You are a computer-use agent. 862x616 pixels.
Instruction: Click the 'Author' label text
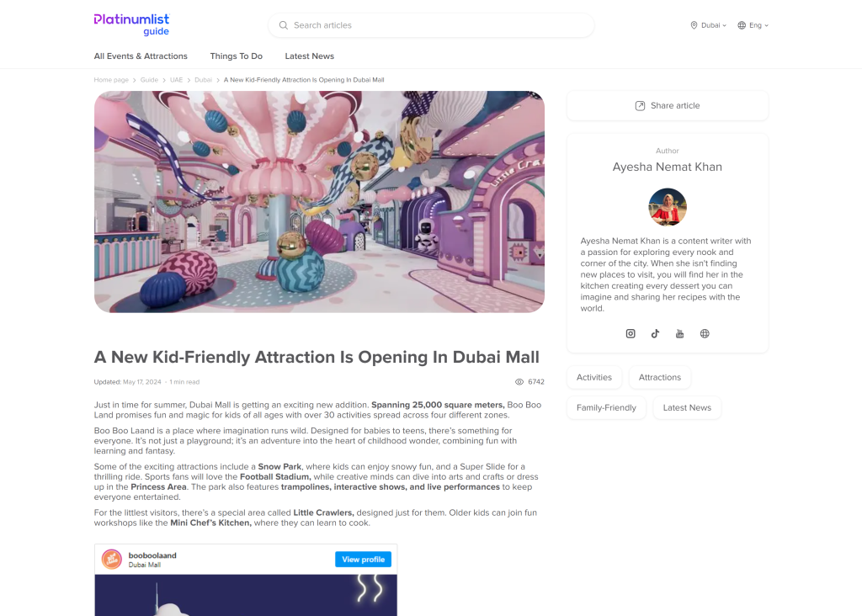[668, 151]
